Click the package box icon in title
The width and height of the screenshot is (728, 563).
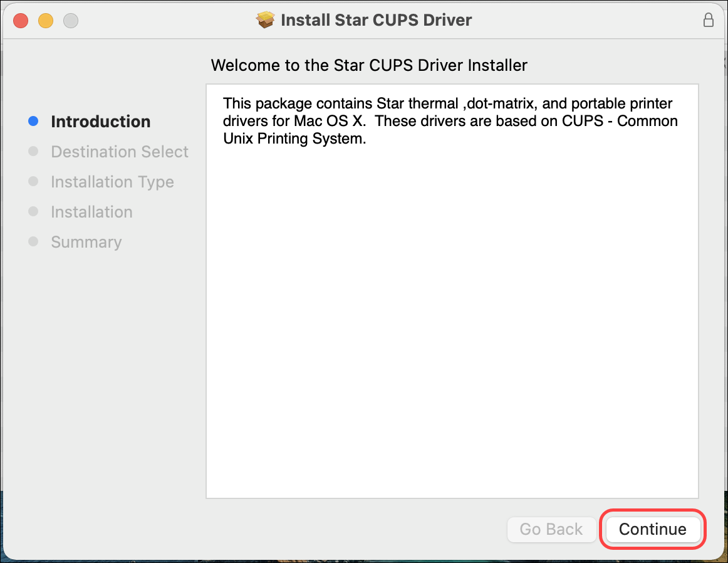[x=265, y=20]
